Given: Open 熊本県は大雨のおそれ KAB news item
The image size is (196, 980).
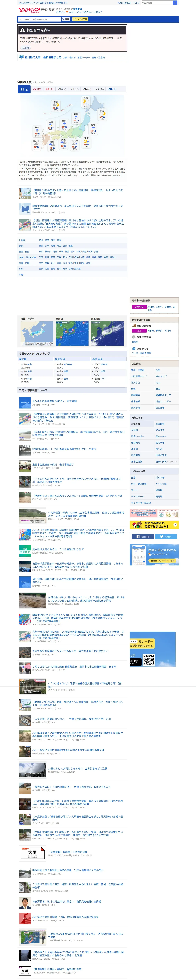Looking at the screenshot, I should click(x=58, y=549).
